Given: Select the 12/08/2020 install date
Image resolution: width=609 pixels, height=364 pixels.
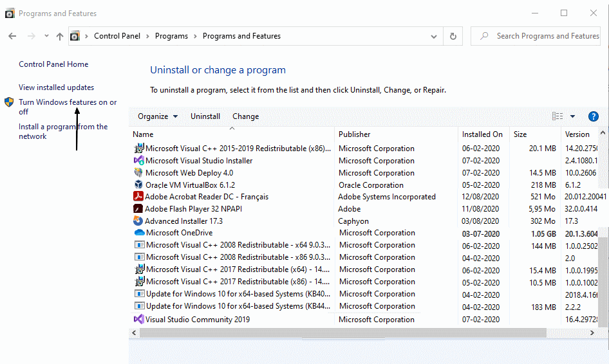Looking at the screenshot, I should [x=480, y=197].
